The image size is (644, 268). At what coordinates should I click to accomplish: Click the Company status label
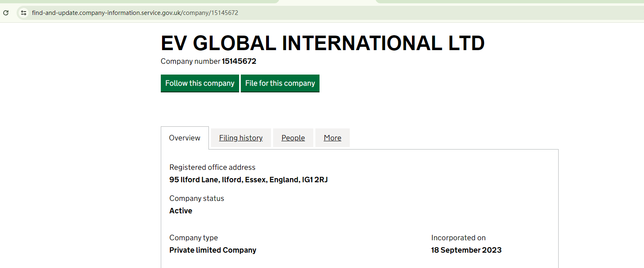tap(196, 198)
